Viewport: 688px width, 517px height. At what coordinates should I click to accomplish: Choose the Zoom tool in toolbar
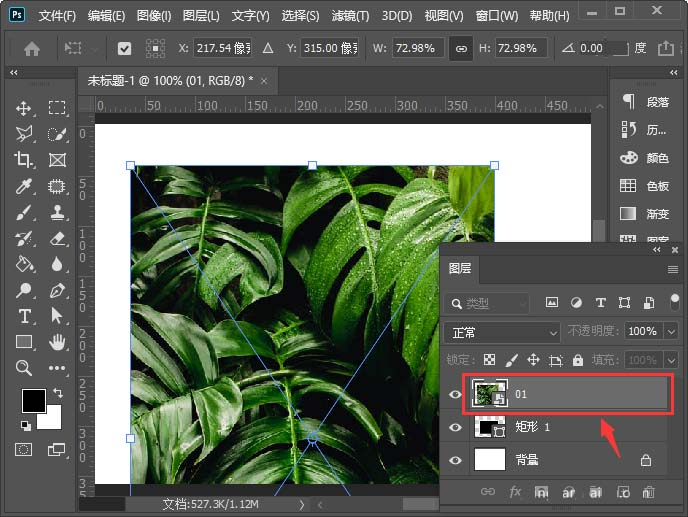click(25, 368)
